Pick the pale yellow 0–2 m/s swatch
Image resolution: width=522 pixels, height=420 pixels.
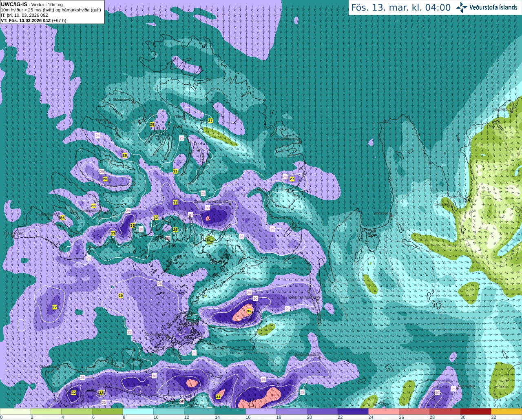click(x=15, y=411)
